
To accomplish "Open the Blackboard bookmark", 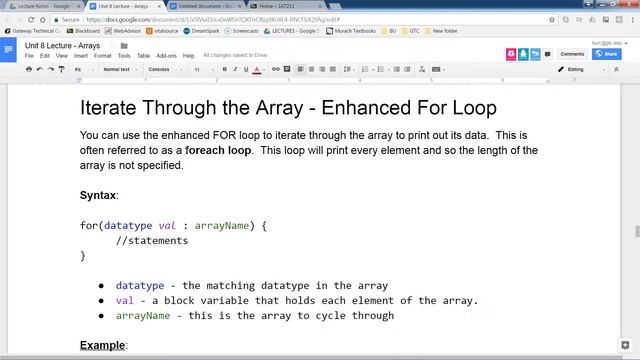I will coord(83,31).
